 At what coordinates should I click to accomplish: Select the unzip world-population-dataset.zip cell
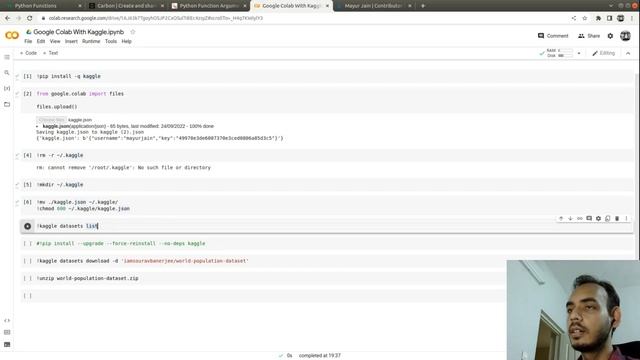coord(263,278)
